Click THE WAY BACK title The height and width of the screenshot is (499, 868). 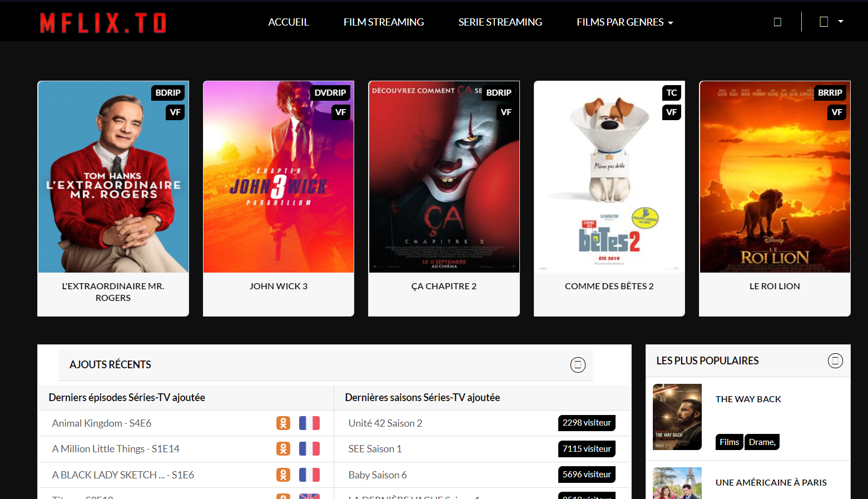click(x=748, y=399)
